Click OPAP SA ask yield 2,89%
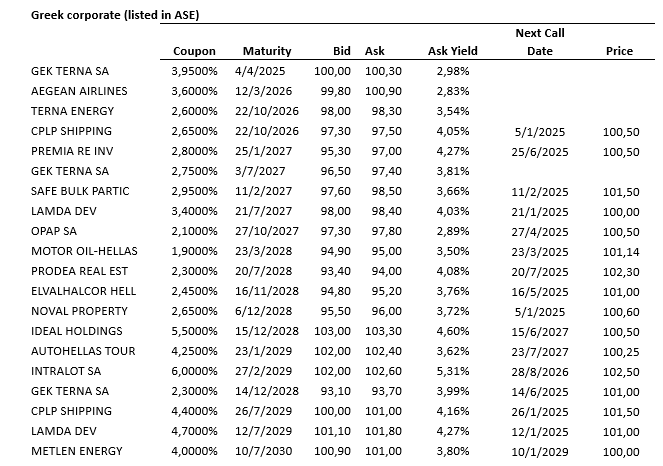This screenshot has height=466, width=663. [x=452, y=231]
